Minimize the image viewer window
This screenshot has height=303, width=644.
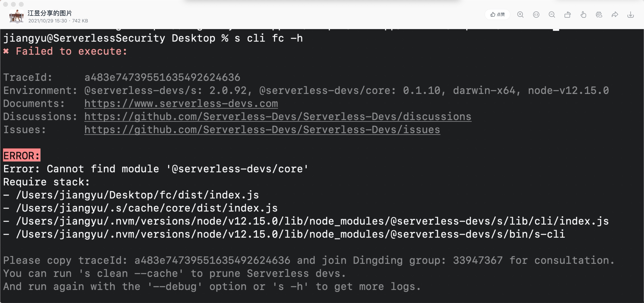[x=14, y=4]
